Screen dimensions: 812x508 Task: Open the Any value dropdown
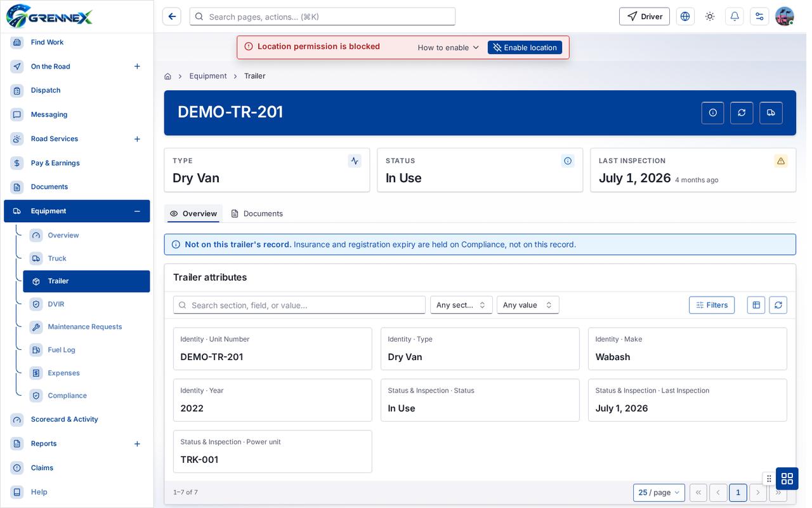coord(528,305)
